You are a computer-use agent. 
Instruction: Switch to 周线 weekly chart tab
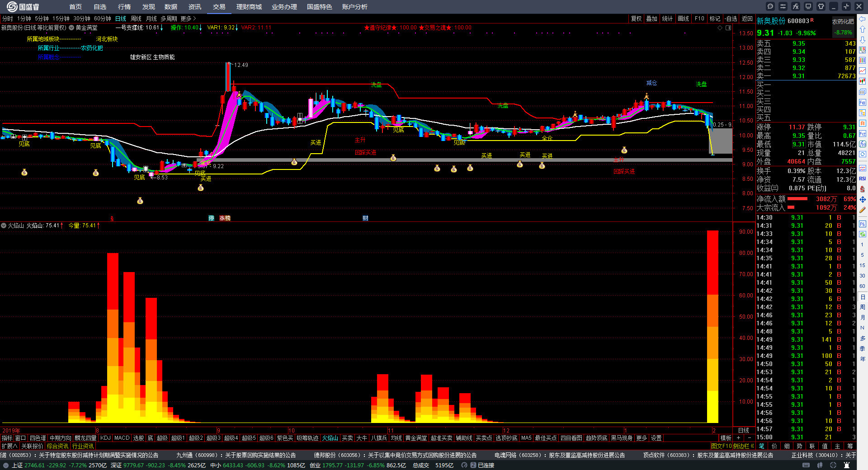click(x=136, y=19)
